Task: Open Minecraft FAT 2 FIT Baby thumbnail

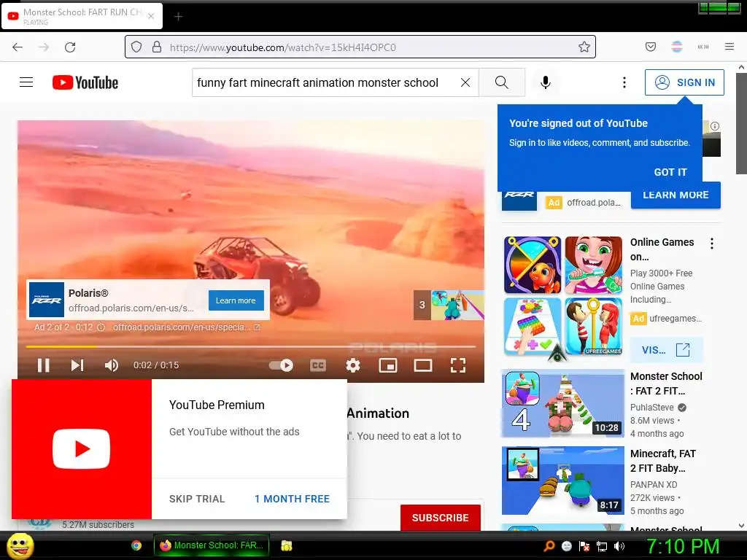Action: tap(563, 481)
